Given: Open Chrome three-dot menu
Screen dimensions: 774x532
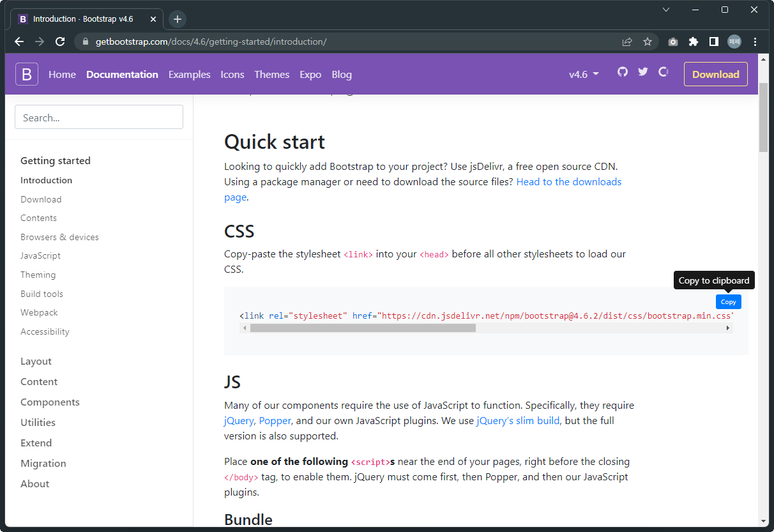Looking at the screenshot, I should click(x=755, y=42).
